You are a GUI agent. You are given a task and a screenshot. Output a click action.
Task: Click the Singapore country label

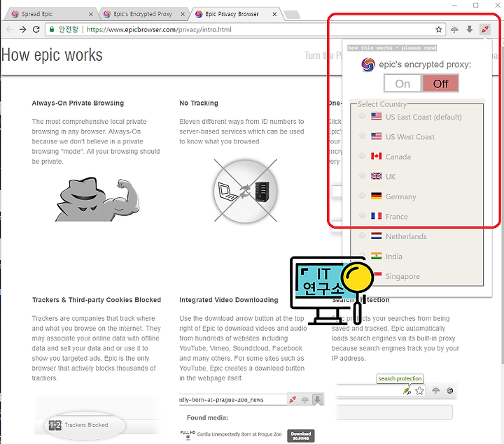(402, 276)
